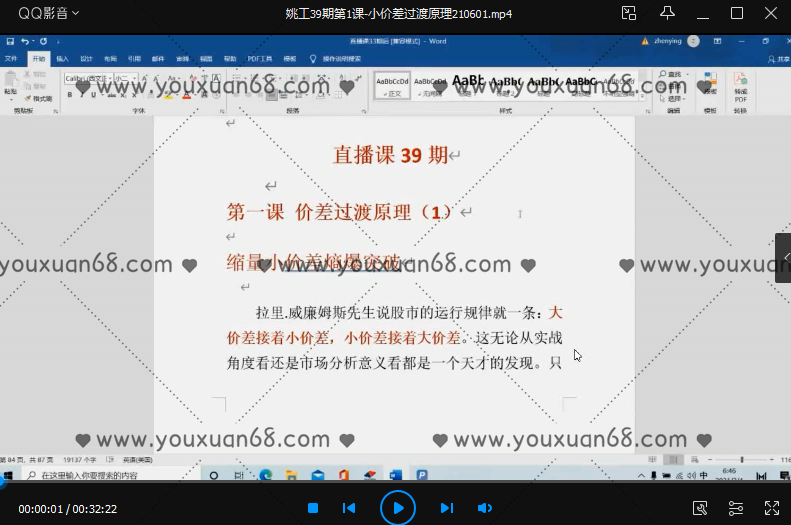
Task: Click the Windows Start button in video
Action: pyautogui.click(x=8, y=475)
